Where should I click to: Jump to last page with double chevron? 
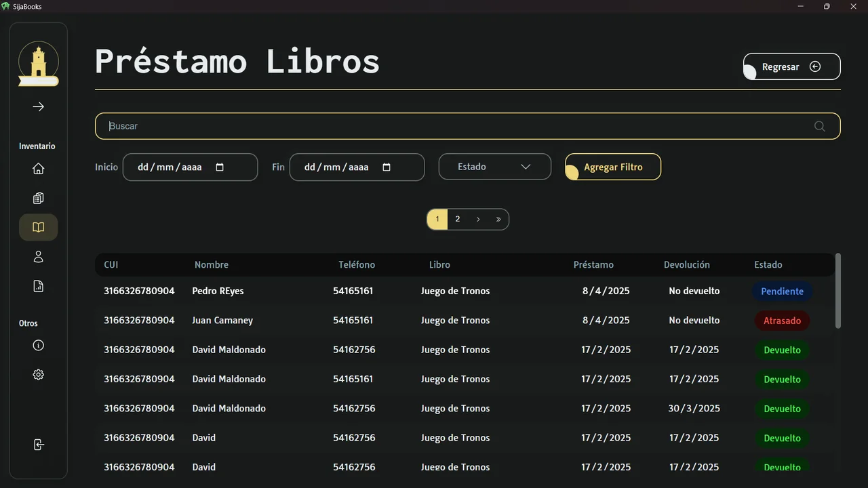498,219
